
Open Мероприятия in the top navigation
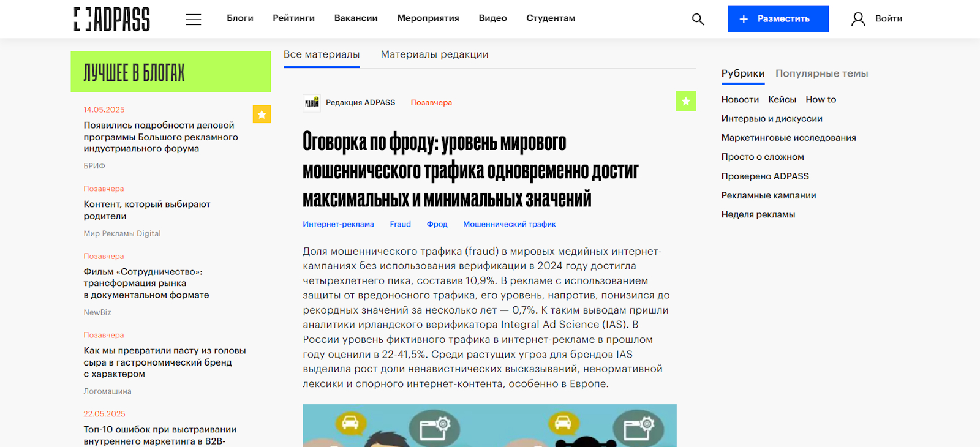(428, 18)
